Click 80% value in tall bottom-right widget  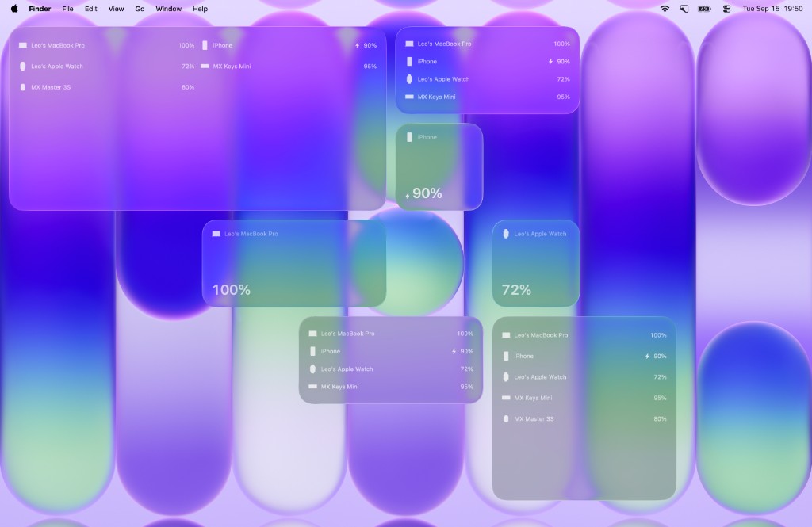660,418
